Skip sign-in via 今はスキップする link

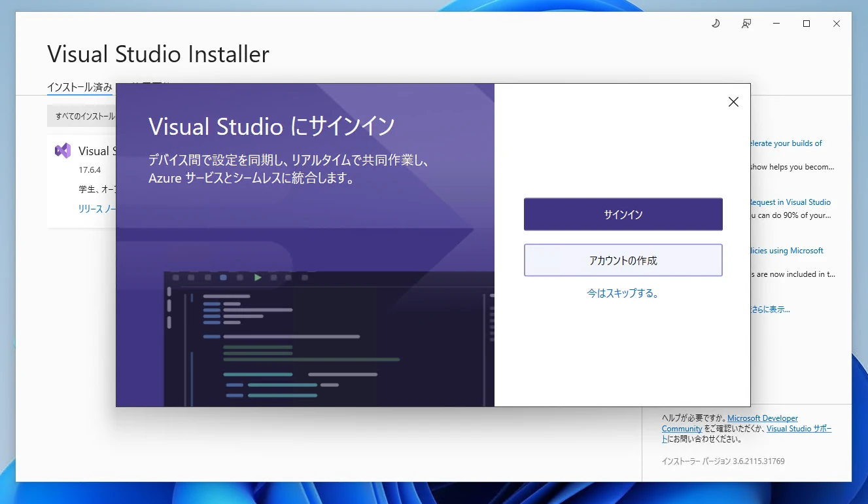click(x=623, y=293)
